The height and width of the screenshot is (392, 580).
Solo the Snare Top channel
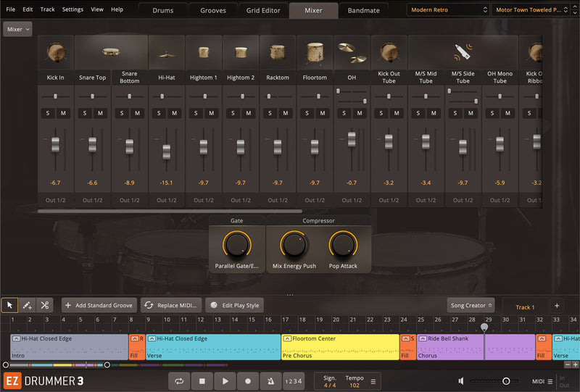[x=85, y=113]
